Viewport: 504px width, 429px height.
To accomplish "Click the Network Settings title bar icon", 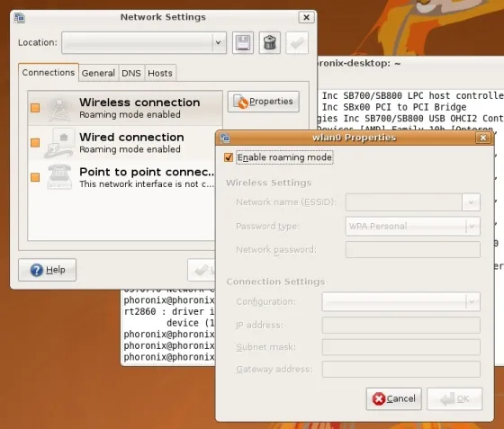I will click(19, 18).
